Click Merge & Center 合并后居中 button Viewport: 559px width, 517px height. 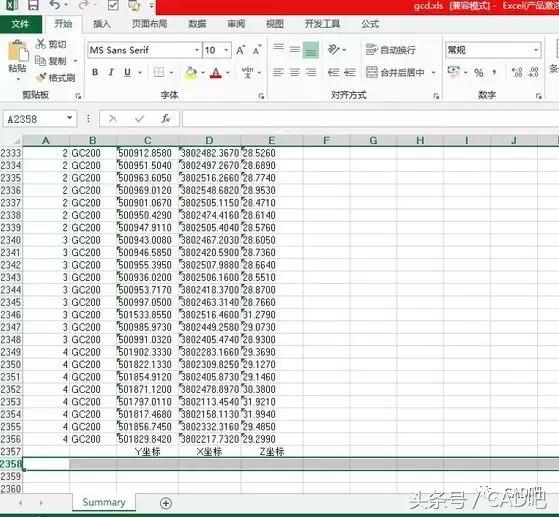[x=395, y=73]
